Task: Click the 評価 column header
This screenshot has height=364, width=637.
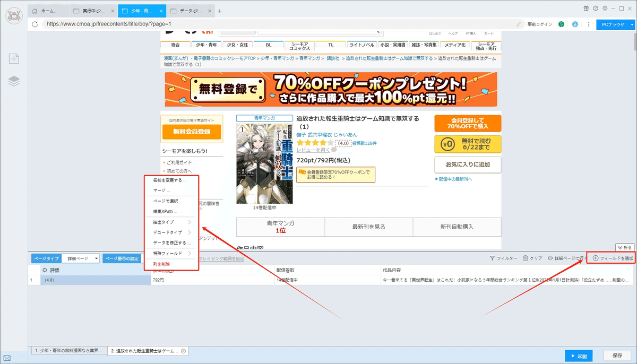Action: (x=96, y=270)
